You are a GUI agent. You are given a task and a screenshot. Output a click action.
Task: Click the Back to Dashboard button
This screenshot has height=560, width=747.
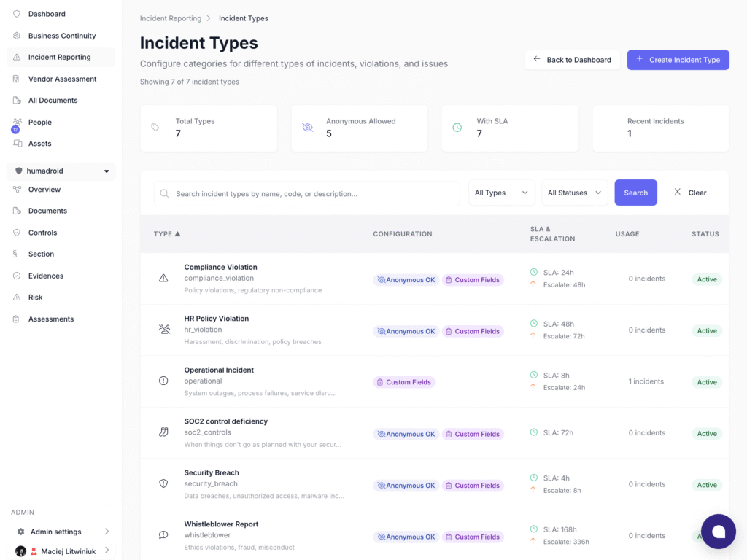572,60
